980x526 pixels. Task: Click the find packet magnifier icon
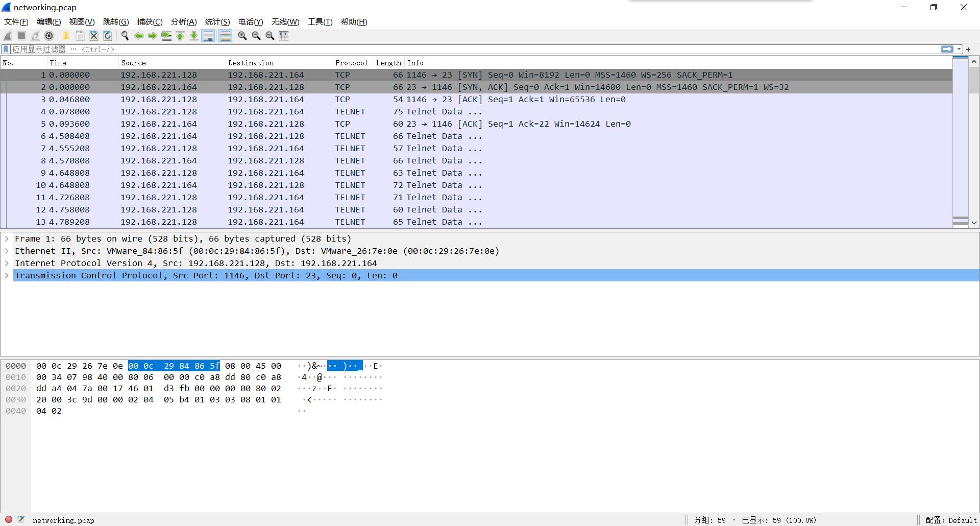pyautogui.click(x=125, y=36)
